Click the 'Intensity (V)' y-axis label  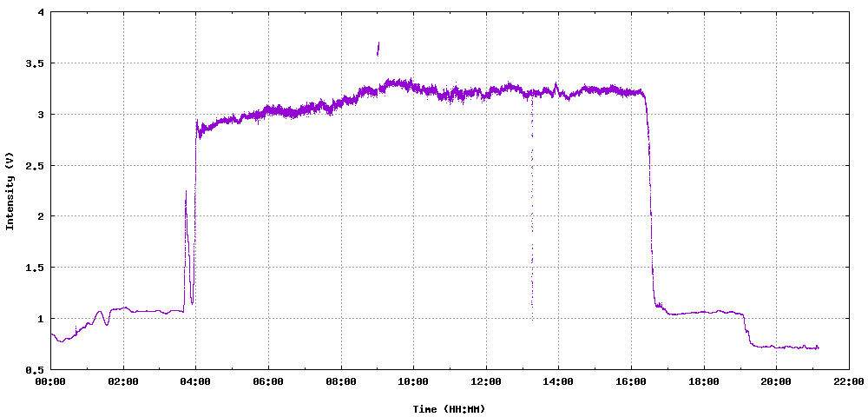10,190
